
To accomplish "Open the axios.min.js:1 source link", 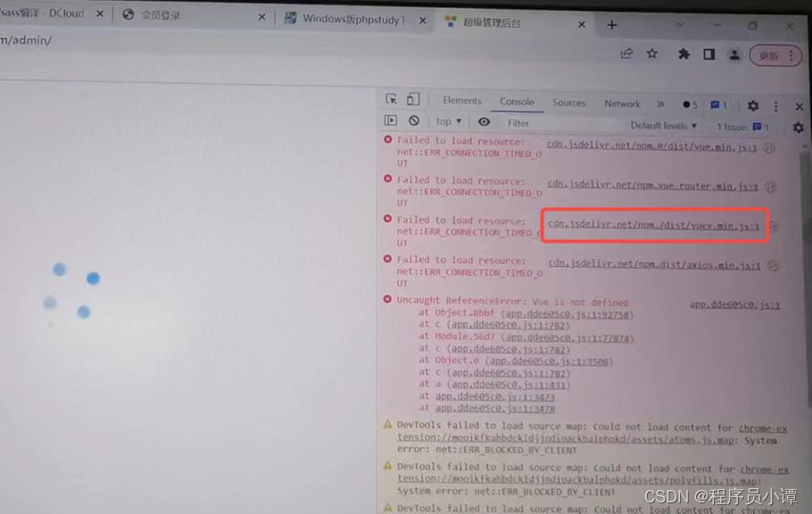I will click(x=654, y=265).
